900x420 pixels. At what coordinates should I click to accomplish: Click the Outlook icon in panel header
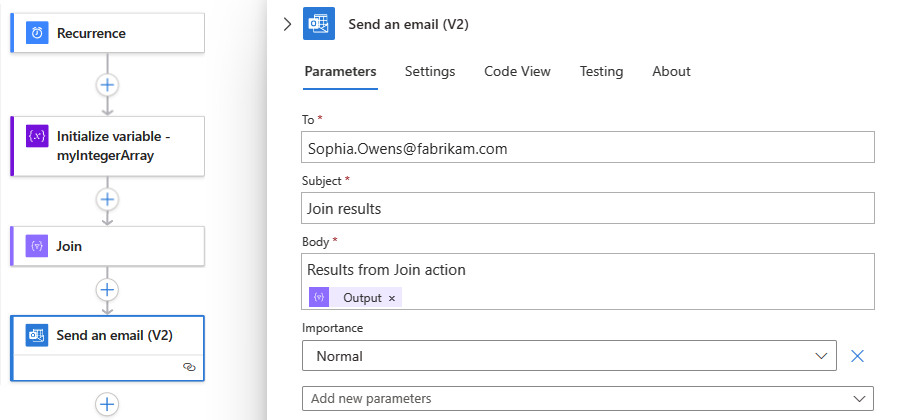[319, 25]
